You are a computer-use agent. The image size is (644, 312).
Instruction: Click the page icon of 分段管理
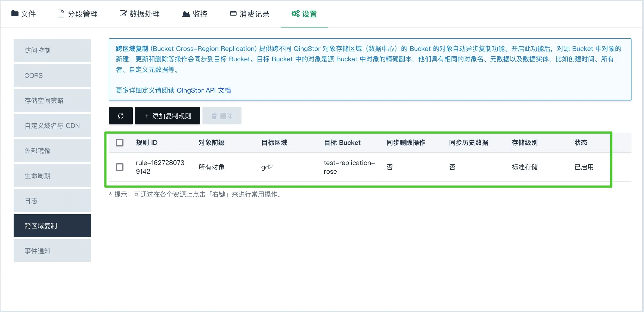pos(61,13)
